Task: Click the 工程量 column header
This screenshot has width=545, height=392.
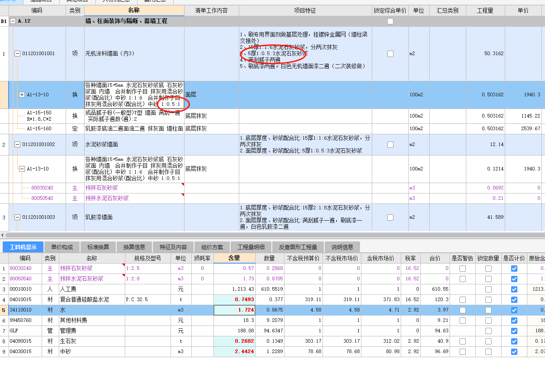Action: 485,10
